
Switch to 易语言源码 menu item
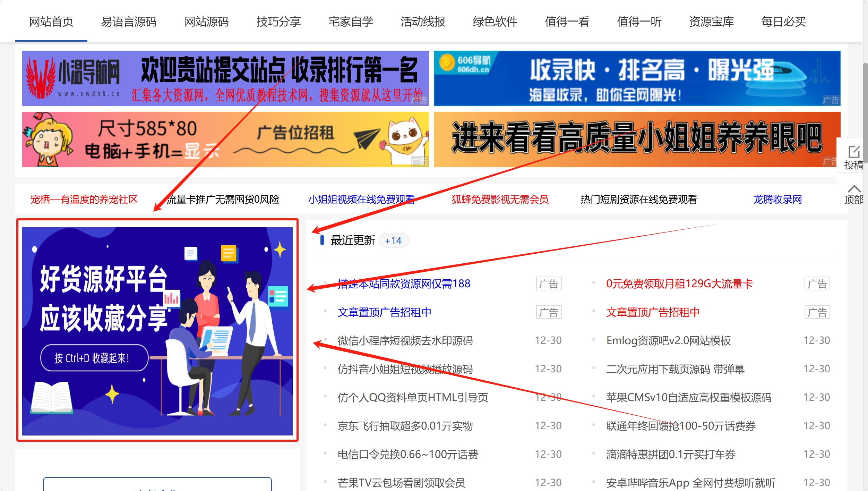[x=129, y=22]
